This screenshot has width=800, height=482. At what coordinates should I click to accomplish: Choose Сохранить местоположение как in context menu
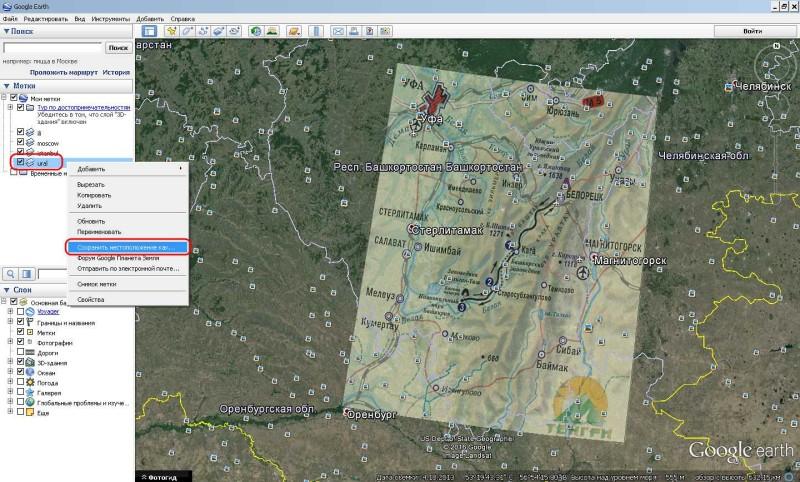click(128, 247)
